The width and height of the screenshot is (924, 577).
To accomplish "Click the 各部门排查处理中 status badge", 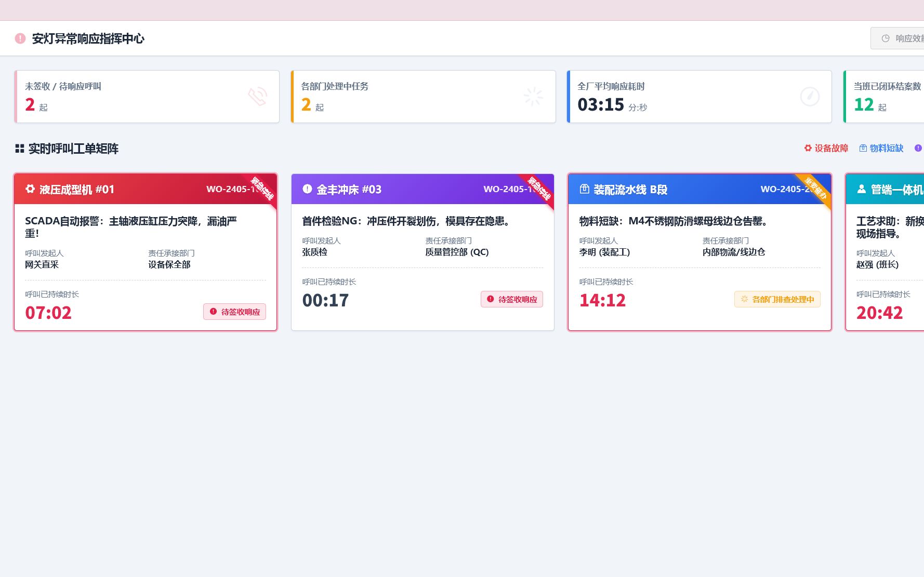I will coord(777,299).
